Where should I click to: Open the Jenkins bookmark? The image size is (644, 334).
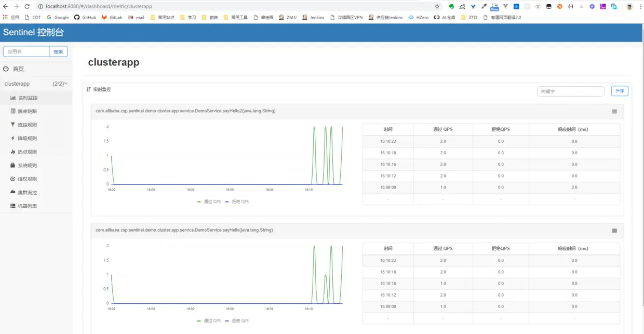pyautogui.click(x=313, y=17)
